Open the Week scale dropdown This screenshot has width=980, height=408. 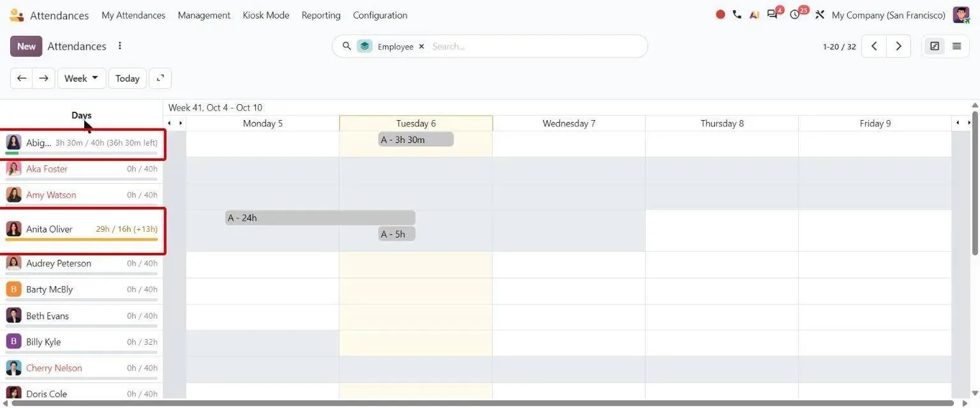pyautogui.click(x=82, y=78)
